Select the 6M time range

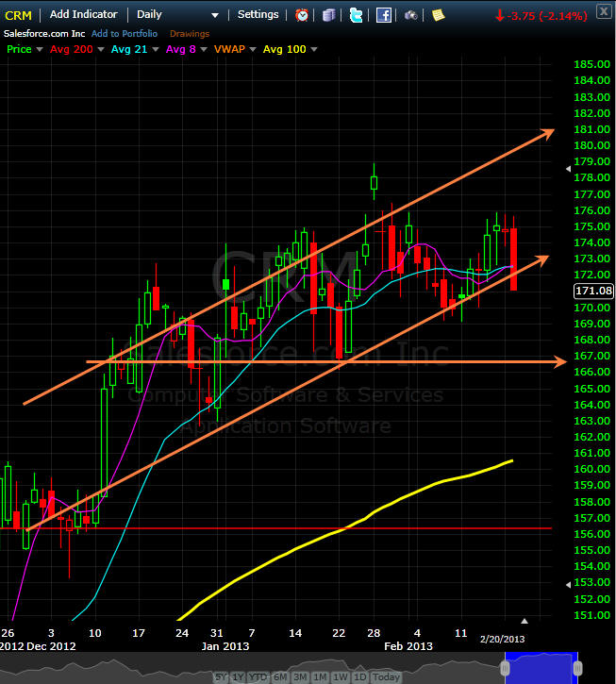[x=280, y=677]
